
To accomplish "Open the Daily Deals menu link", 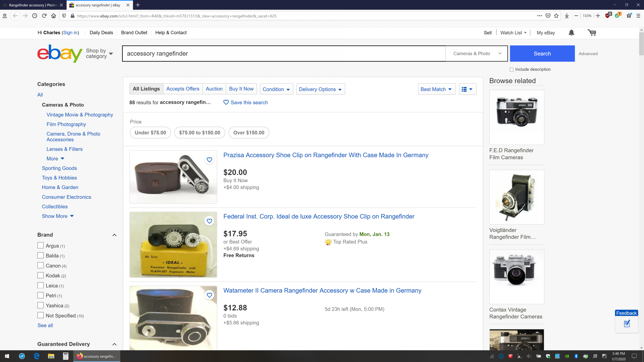I will coord(101,33).
